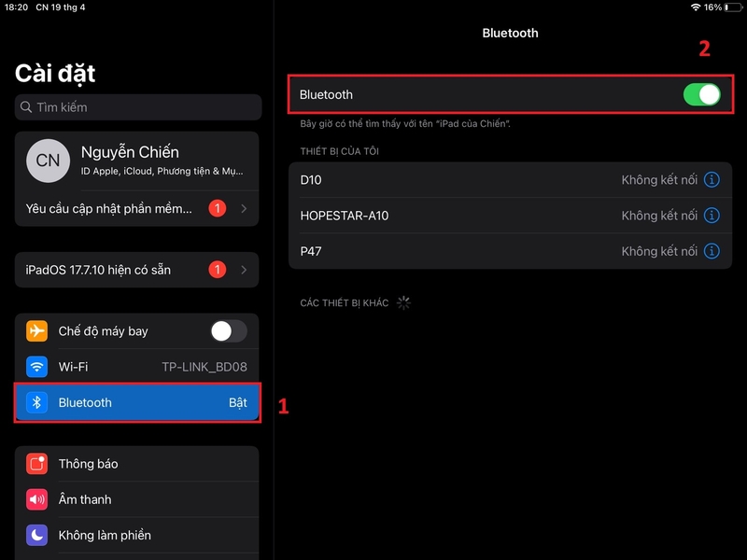Tap the search magnifier icon
Viewport: 747px width, 560px height.
point(26,107)
